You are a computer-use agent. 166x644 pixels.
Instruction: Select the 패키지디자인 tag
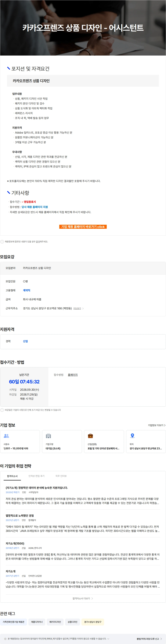pyautogui.click(x=55, y=622)
